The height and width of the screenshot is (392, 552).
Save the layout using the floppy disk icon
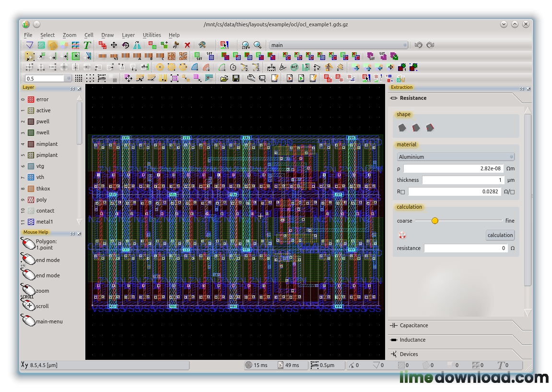[235, 78]
